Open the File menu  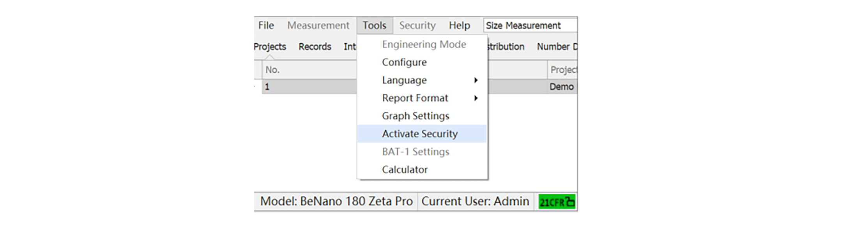(x=266, y=26)
